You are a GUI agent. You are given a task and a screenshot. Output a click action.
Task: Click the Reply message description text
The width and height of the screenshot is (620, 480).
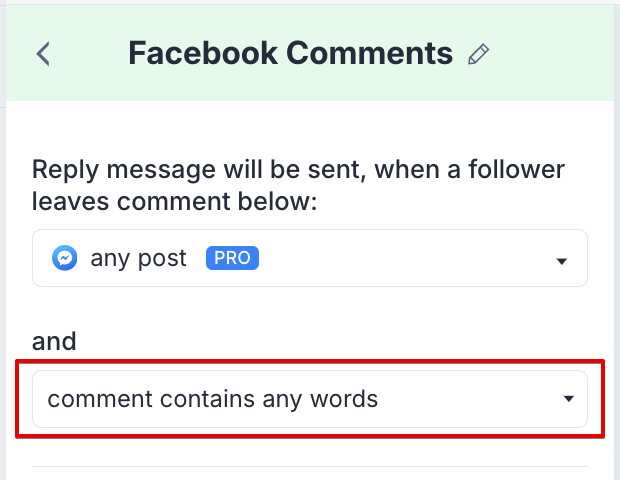pos(298,186)
